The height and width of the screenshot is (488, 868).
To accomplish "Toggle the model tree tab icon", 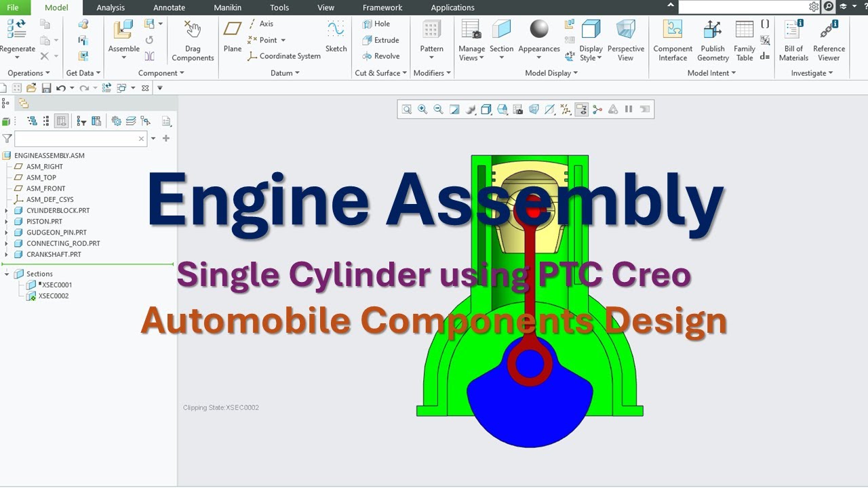I will click(5, 103).
